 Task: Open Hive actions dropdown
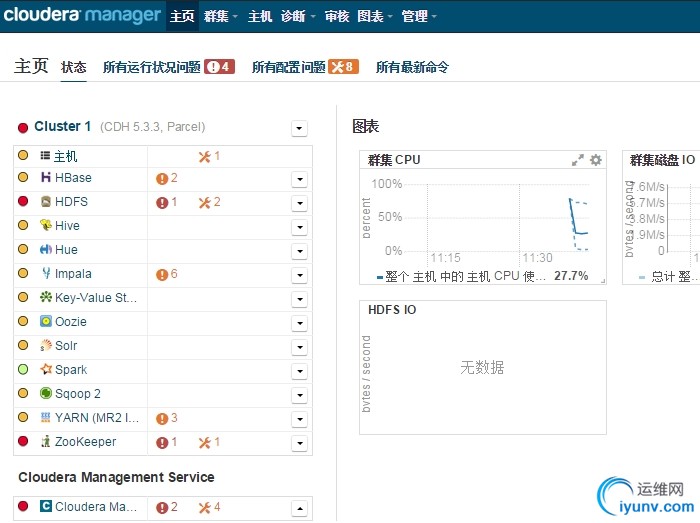(300, 228)
